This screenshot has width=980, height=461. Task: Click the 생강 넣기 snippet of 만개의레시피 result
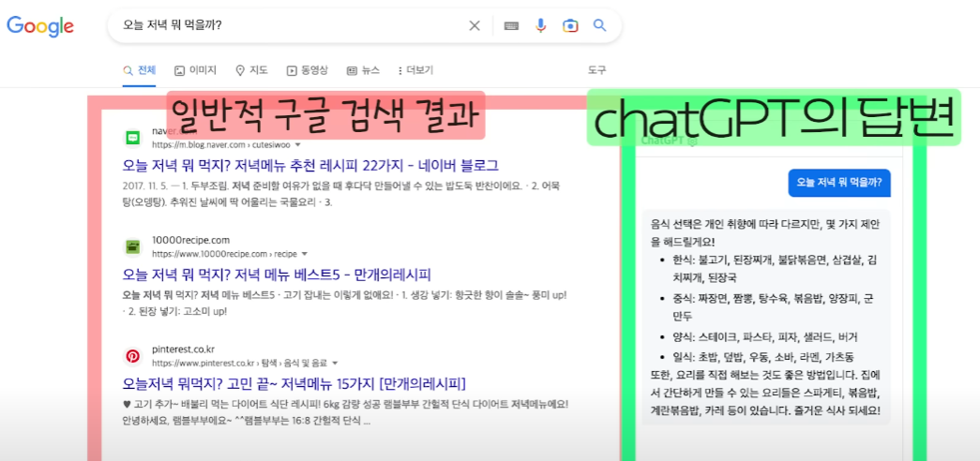(344, 303)
